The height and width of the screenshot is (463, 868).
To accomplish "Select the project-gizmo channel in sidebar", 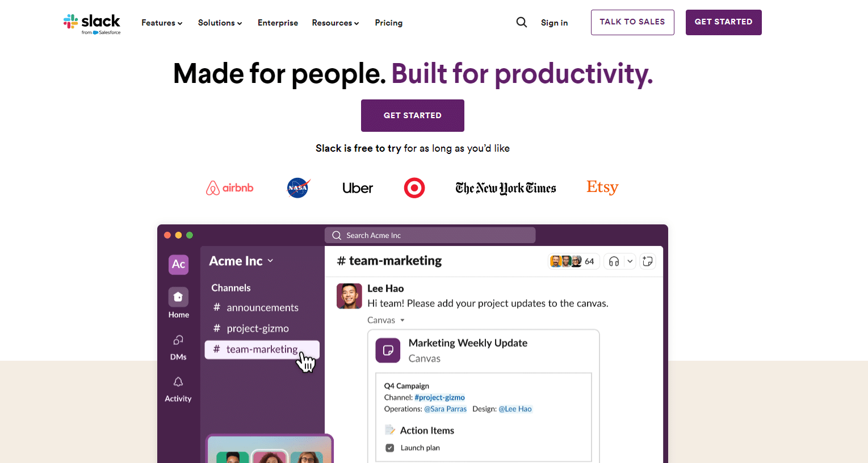I will click(x=257, y=328).
